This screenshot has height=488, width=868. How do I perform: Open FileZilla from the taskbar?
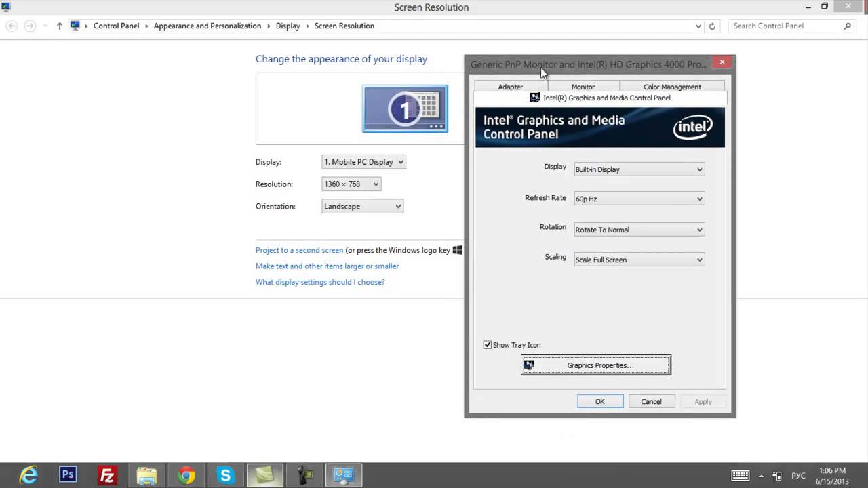[x=107, y=475]
